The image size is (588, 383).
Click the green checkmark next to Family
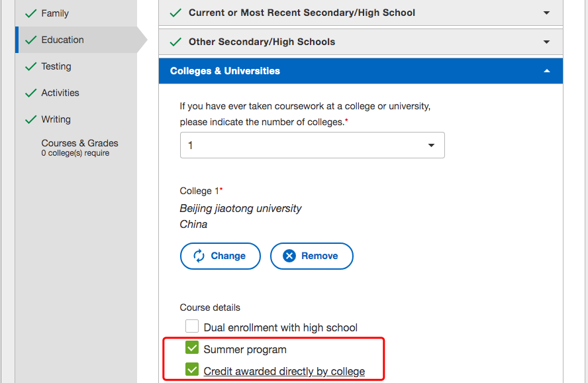pos(30,13)
